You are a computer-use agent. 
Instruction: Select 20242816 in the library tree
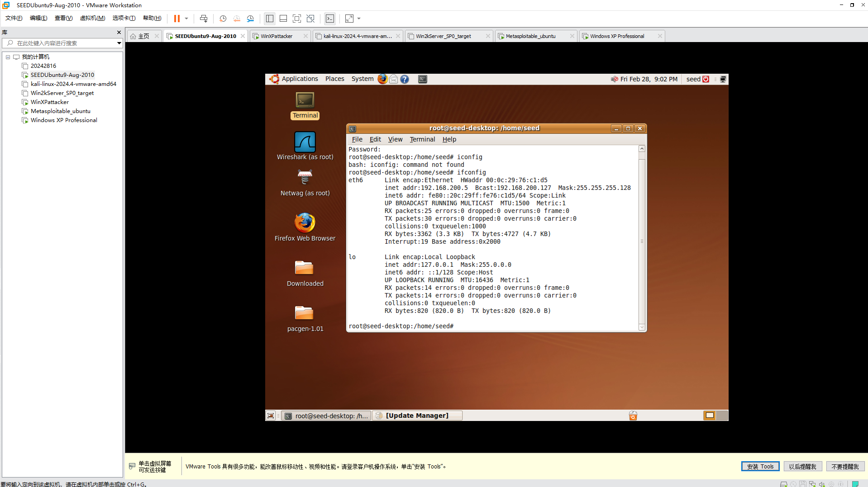click(43, 66)
